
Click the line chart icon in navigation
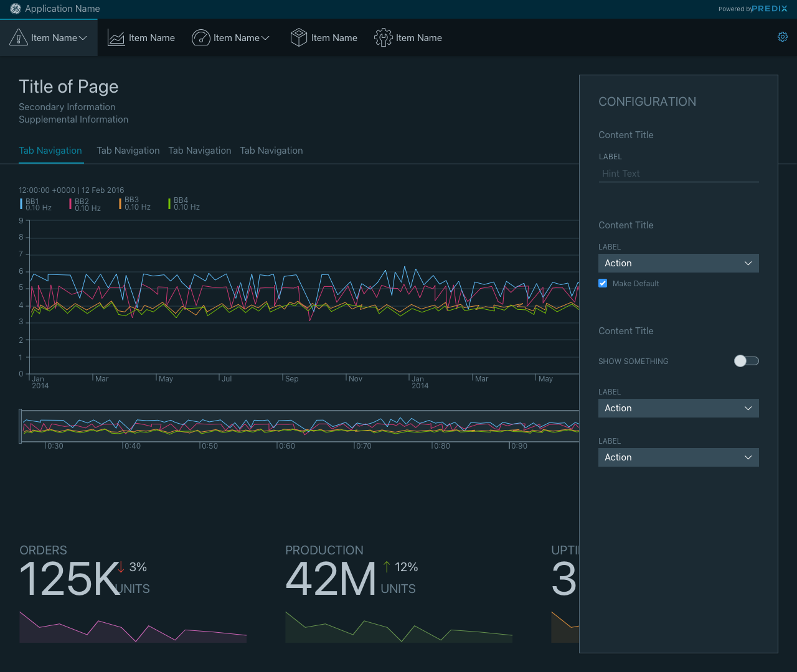116,38
